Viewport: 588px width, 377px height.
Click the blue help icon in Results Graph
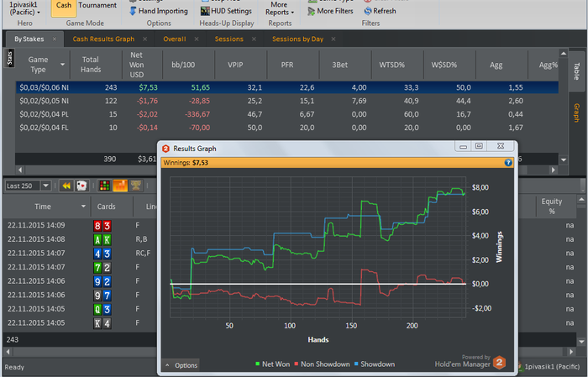508,163
